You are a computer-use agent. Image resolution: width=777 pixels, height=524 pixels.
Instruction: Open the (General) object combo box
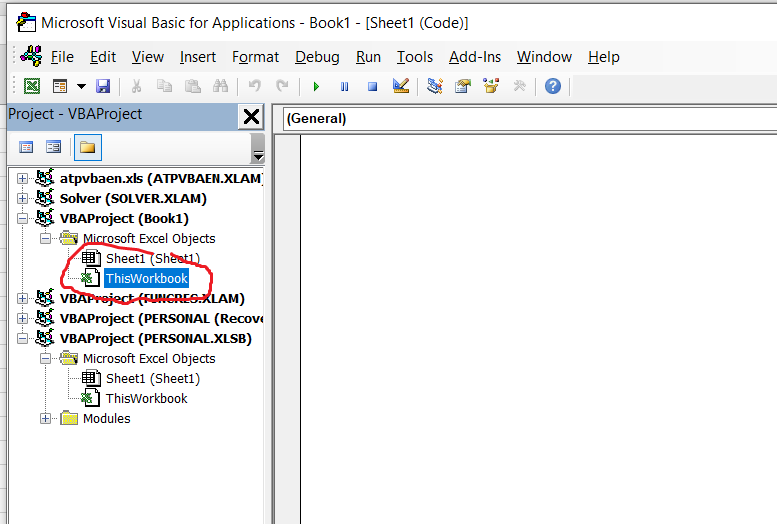point(530,119)
